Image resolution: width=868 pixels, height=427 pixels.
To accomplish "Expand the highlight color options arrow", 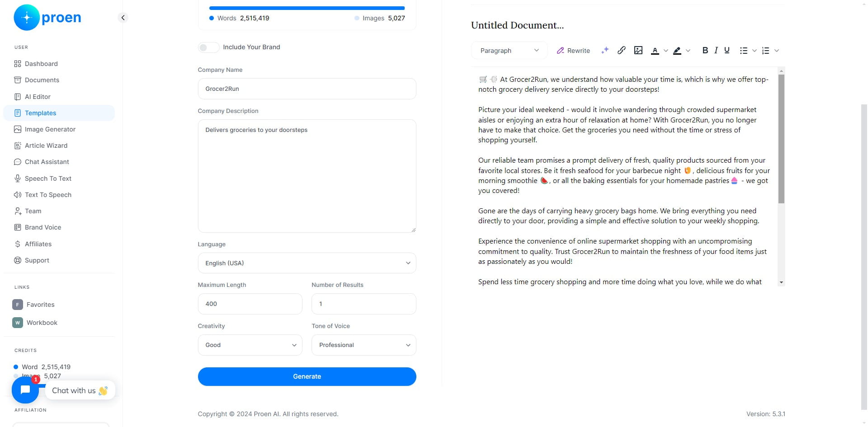I will coord(688,51).
